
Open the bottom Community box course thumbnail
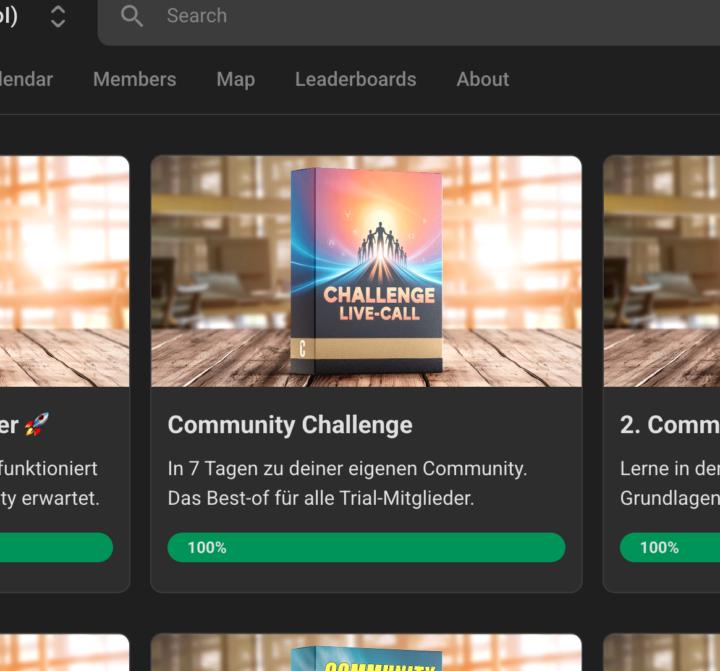tap(366, 653)
